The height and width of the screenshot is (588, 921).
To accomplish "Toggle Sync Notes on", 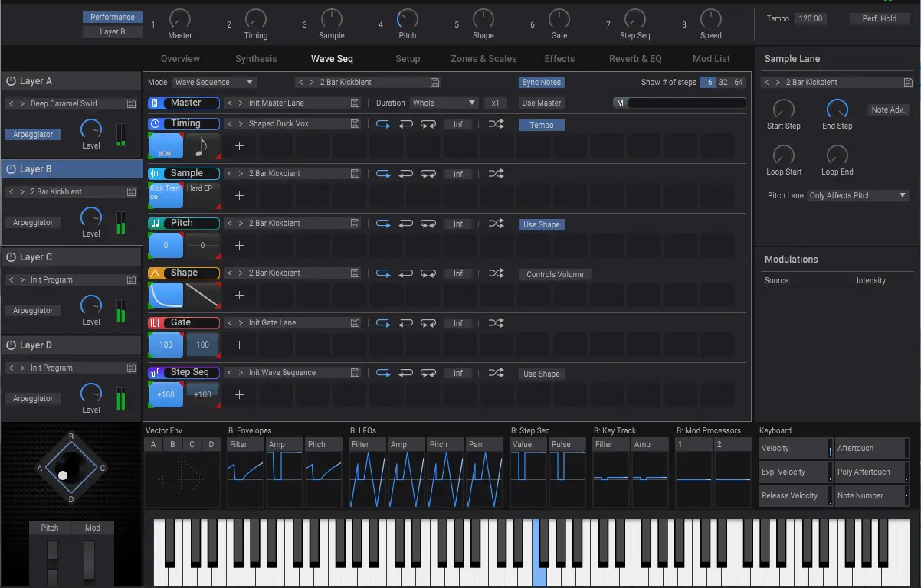I will tap(542, 82).
